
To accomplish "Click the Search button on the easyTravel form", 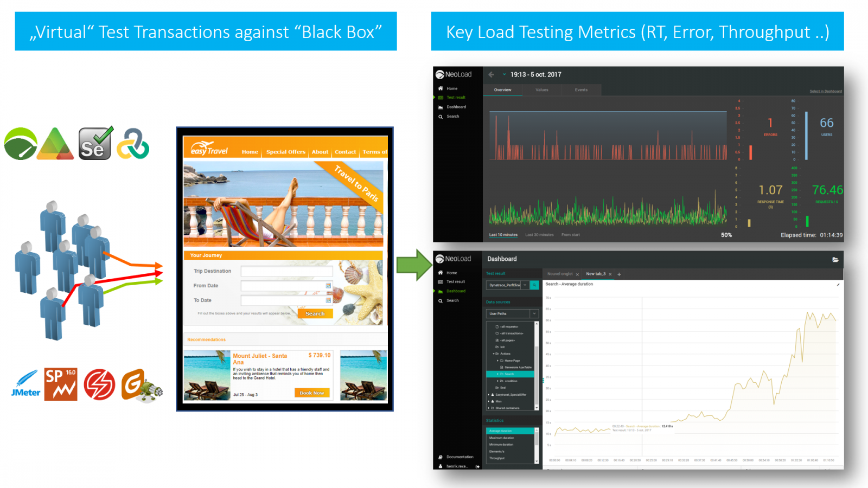I will click(315, 313).
